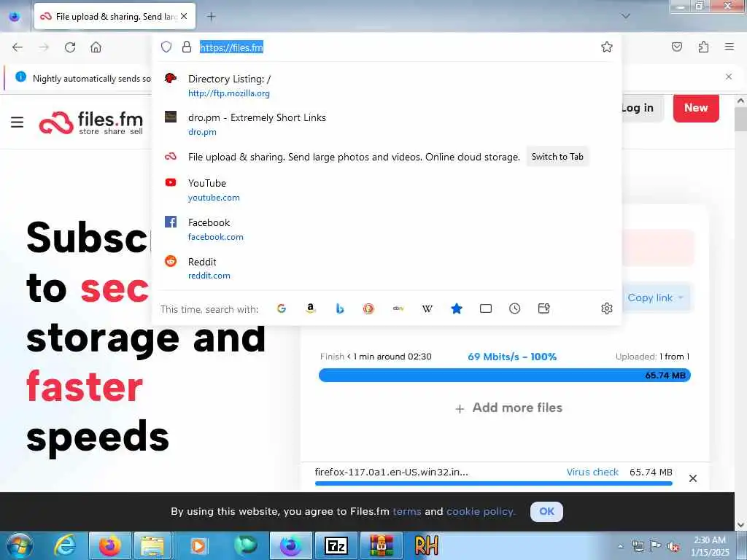The height and width of the screenshot is (560, 747).
Task: Search this time with Wikipedia icon
Action: (x=427, y=308)
